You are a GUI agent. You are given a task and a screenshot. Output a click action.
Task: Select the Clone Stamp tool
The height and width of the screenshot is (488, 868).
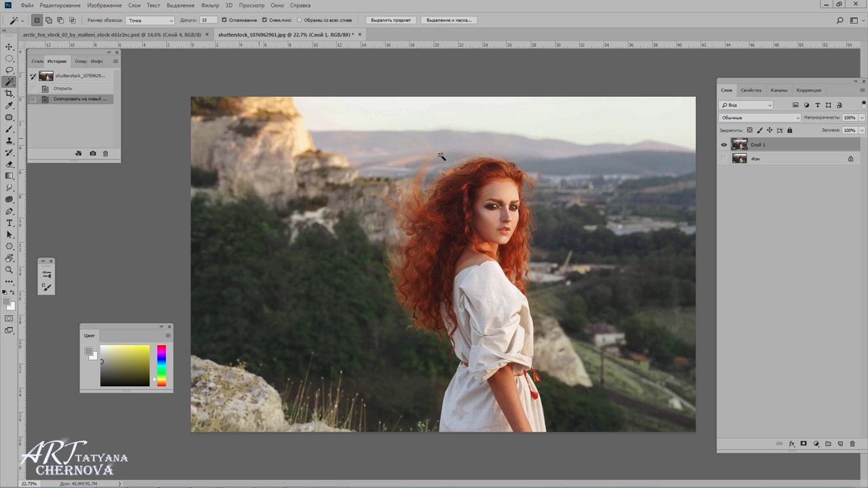pyautogui.click(x=9, y=141)
